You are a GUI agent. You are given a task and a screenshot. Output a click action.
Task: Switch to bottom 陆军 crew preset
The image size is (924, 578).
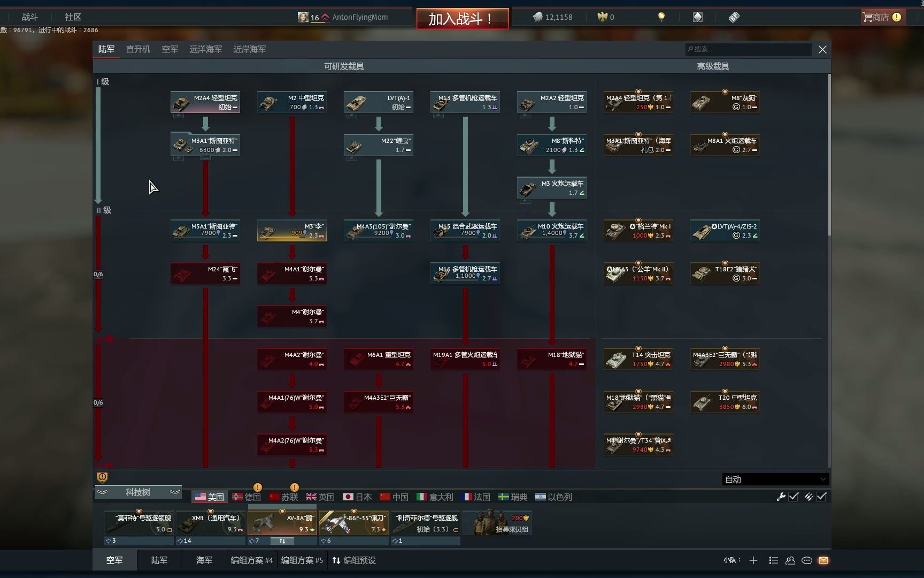pos(159,560)
